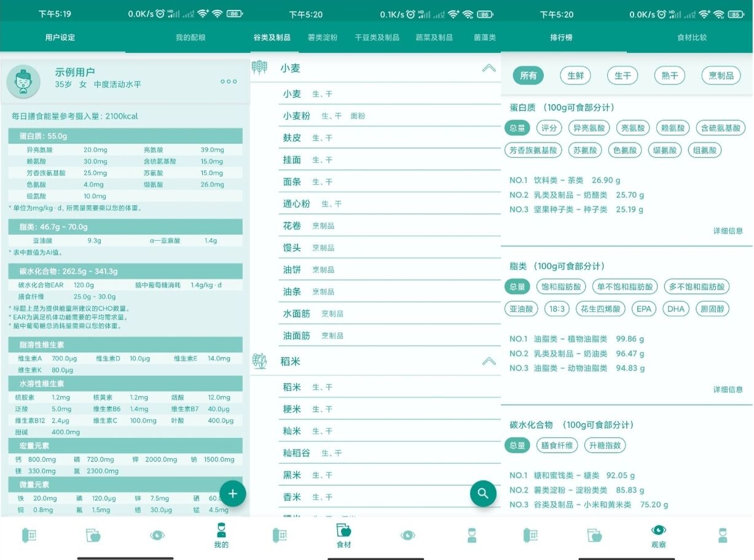Image resolution: width=754 pixels, height=560 pixels.
Task: Tap the green plus floating action button
Action: pos(233,493)
